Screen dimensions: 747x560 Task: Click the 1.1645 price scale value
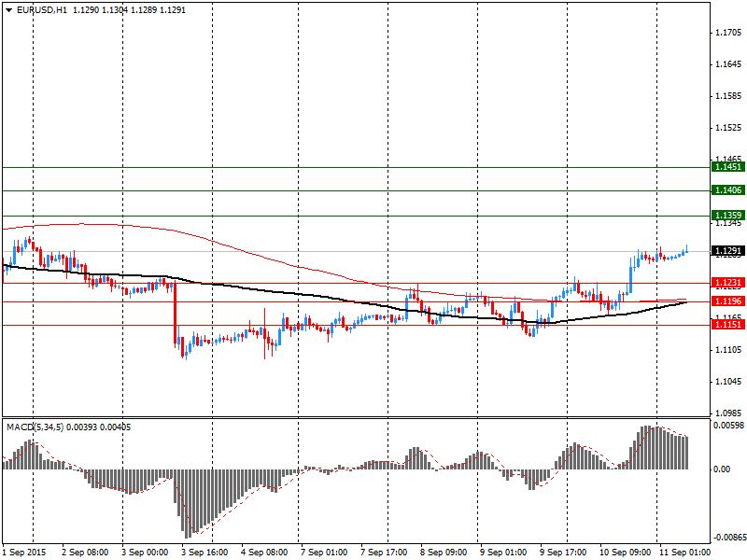728,64
